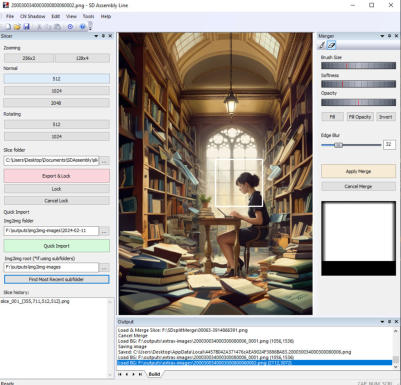Click the Apply Merge button

pos(358,171)
